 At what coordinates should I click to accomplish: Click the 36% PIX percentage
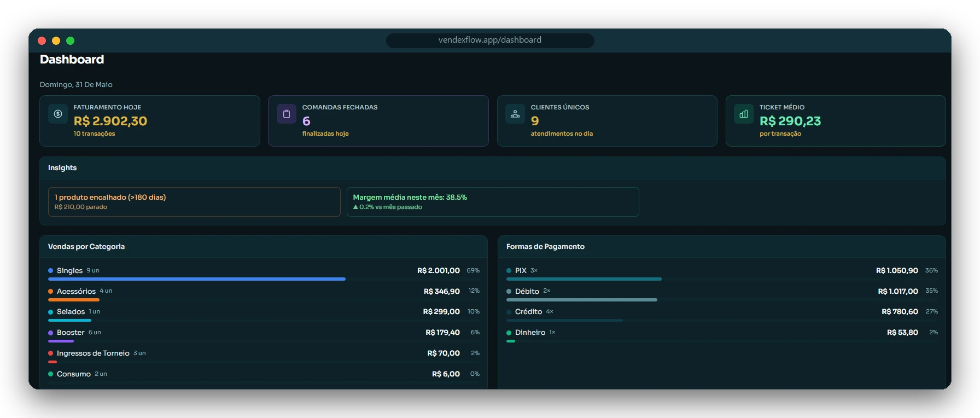point(931,270)
